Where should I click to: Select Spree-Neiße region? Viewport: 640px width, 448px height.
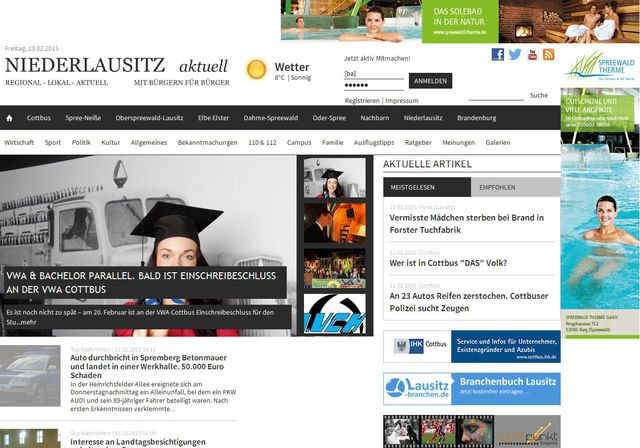[x=83, y=118]
